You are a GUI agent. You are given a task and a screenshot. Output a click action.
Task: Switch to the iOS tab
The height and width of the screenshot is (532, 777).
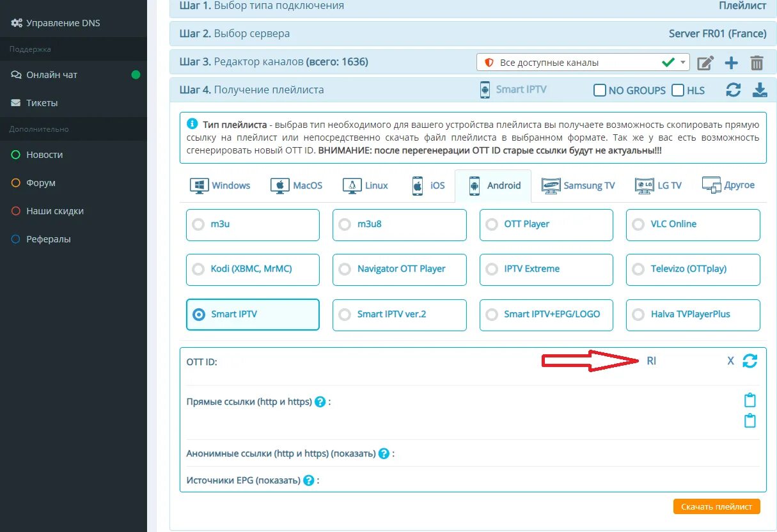[428, 185]
